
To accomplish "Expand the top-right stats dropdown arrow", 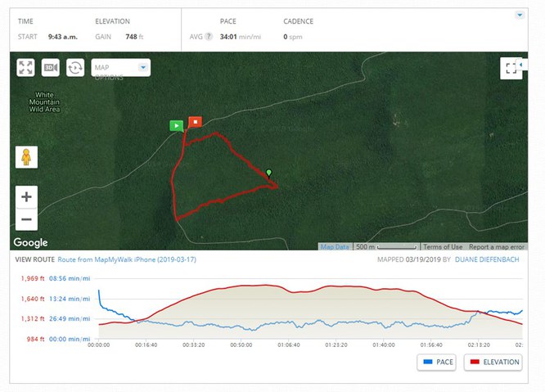I will click(x=520, y=15).
